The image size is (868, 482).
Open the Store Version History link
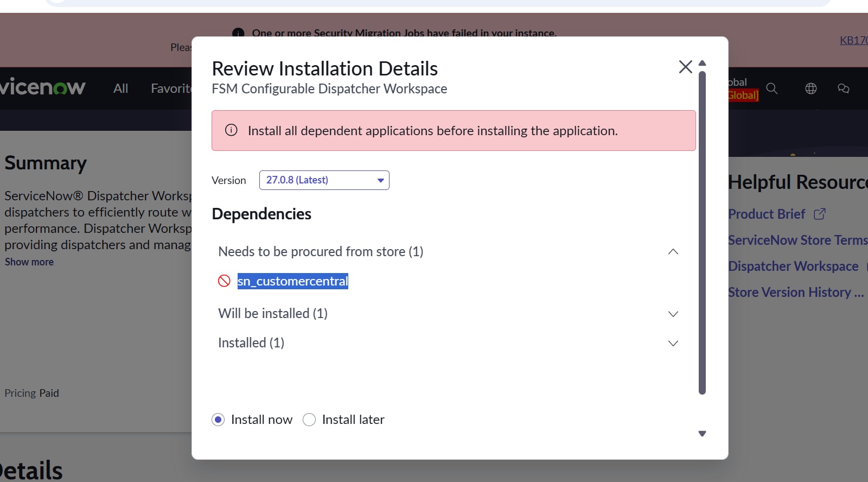point(796,292)
